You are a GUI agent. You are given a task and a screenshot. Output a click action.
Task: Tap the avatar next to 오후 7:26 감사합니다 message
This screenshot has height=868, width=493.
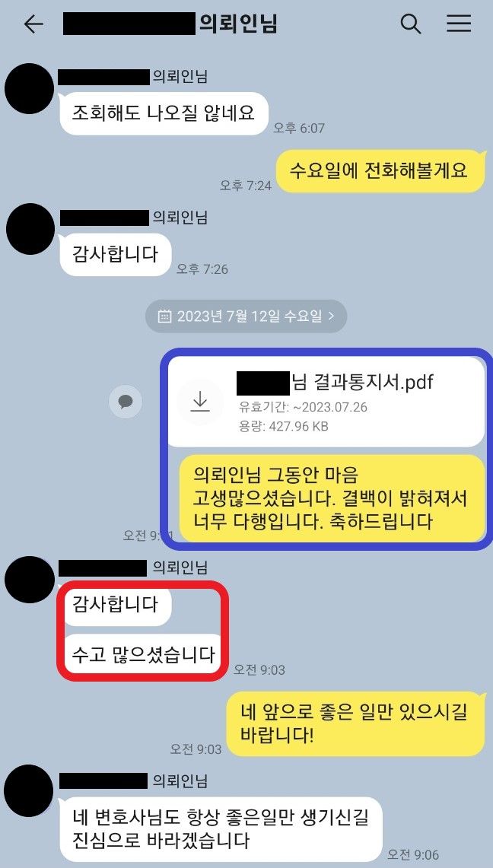coord(31,229)
